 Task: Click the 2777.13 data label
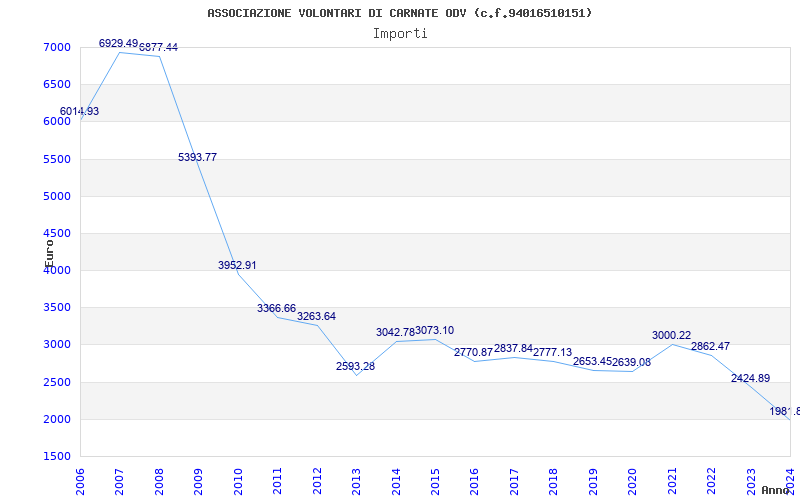(553, 352)
